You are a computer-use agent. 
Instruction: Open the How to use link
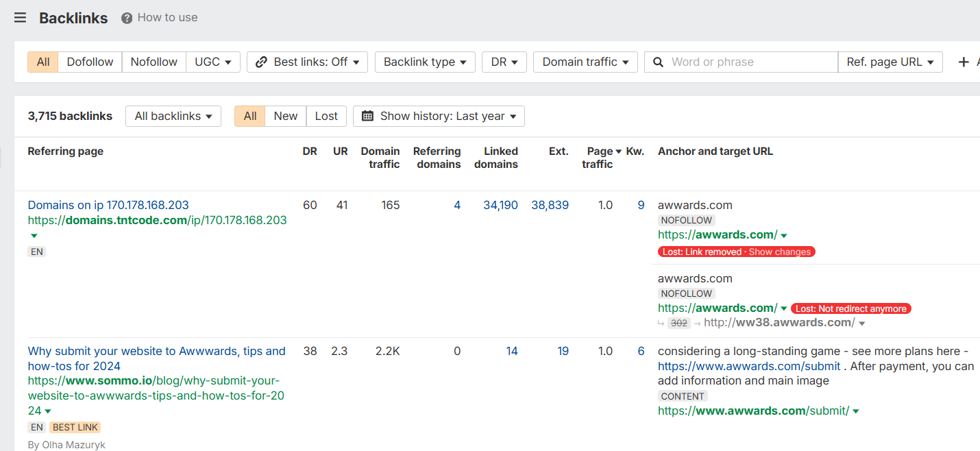click(167, 18)
